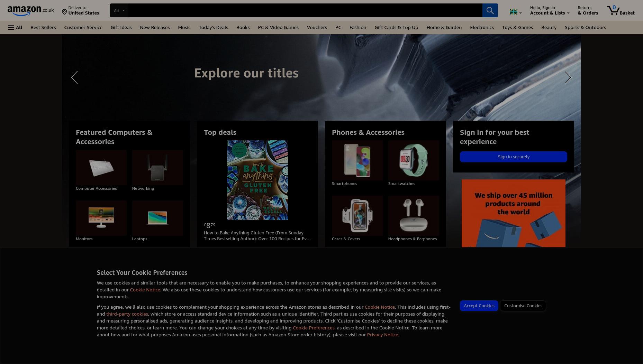643x364 pixels.
Task: Advance banner with right arrow
Action: [x=568, y=77]
